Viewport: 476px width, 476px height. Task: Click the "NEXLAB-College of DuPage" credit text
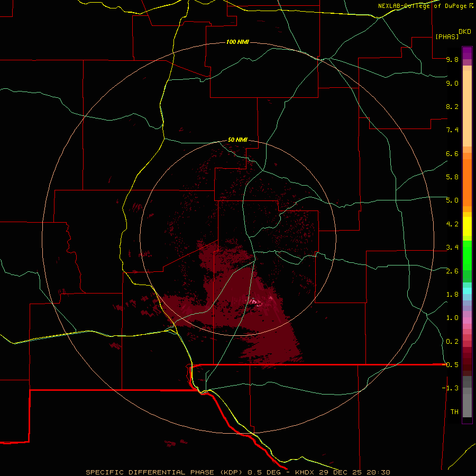[422, 6]
